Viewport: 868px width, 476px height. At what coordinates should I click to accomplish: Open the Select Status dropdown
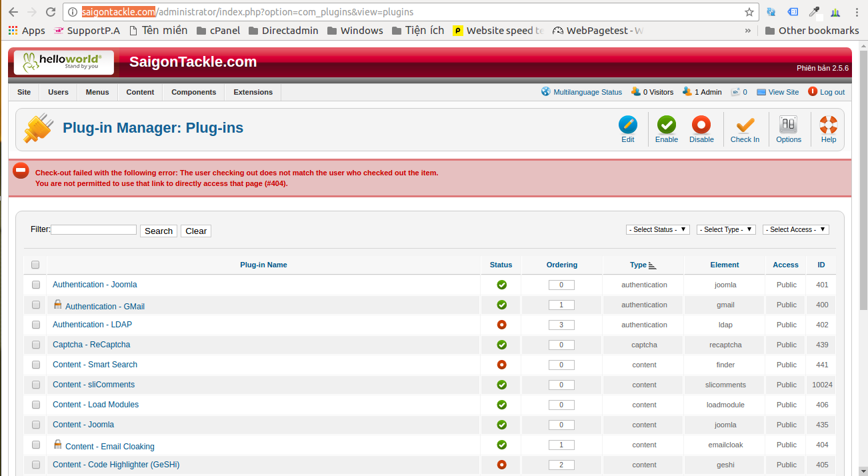coord(658,229)
